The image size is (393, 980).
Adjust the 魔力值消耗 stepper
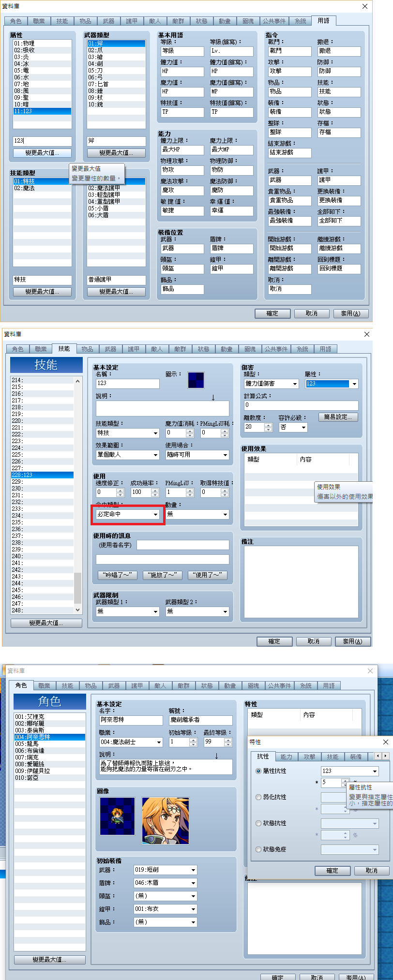tap(190, 433)
